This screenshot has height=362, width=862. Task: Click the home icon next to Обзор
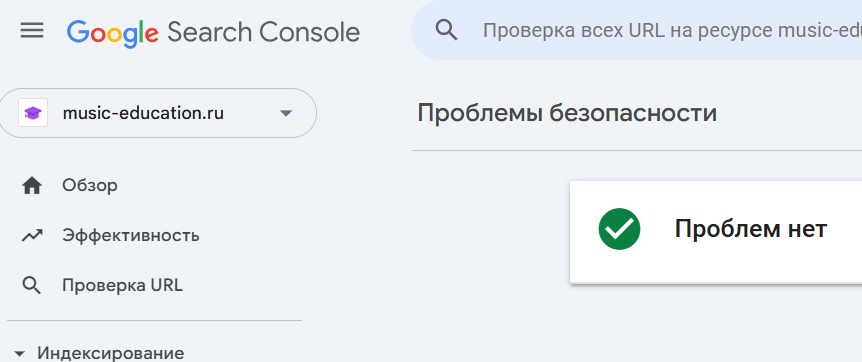[x=32, y=186]
